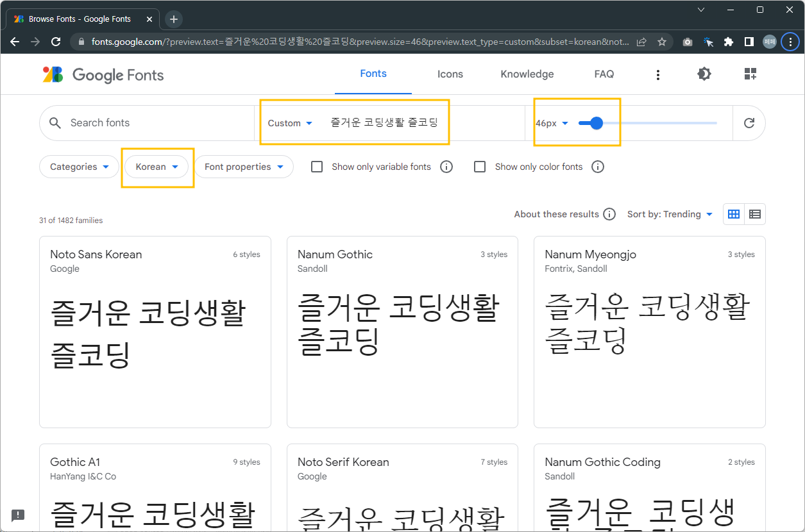This screenshot has width=805, height=532.
Task: Open the Noto Sans Korean font family
Action: tap(95, 254)
